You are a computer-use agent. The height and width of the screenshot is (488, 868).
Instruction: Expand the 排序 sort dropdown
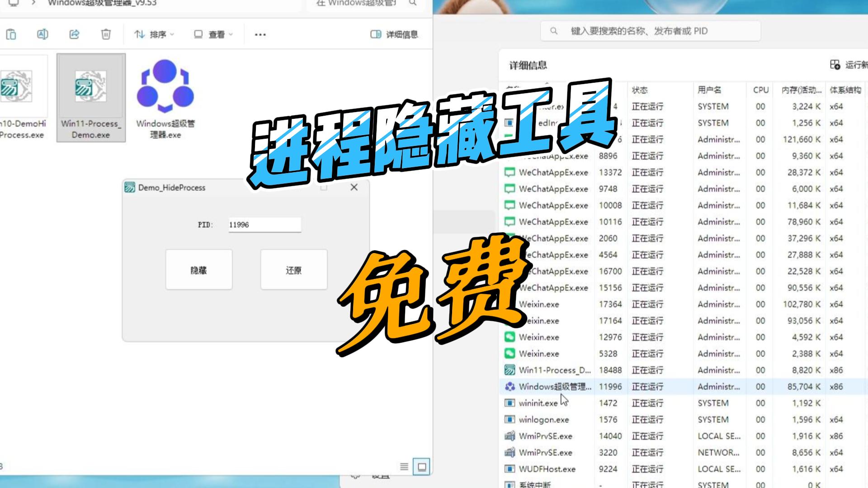click(x=154, y=33)
